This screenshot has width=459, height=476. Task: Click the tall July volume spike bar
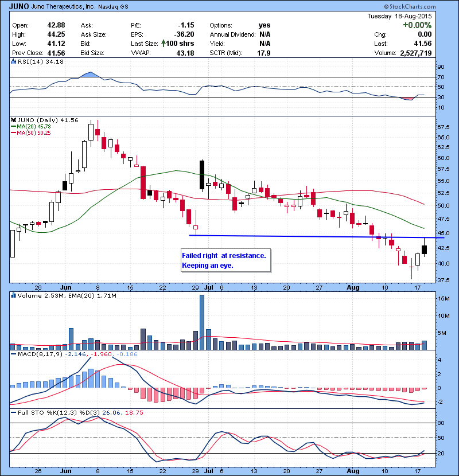202,322
